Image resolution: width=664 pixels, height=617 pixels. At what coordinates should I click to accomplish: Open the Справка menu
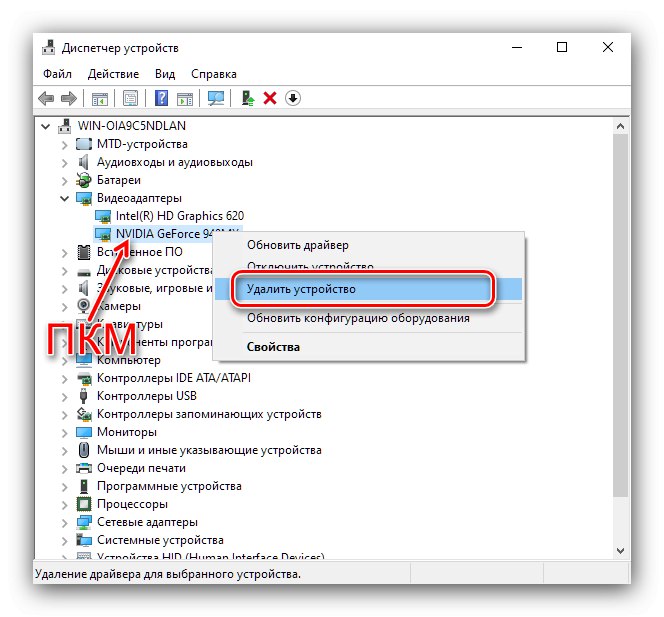pyautogui.click(x=213, y=74)
